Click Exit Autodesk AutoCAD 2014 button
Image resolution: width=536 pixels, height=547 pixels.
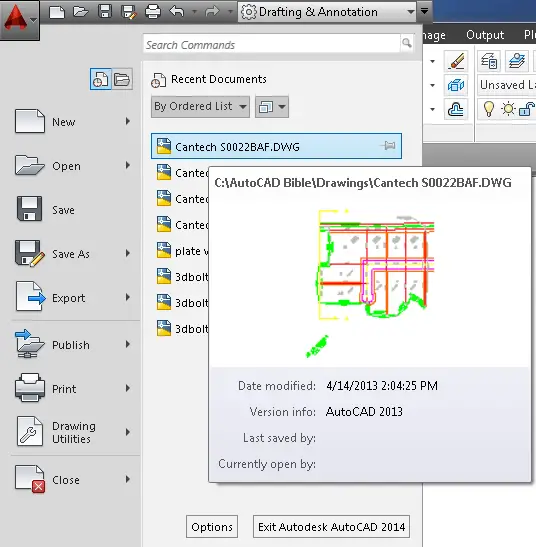click(x=332, y=527)
